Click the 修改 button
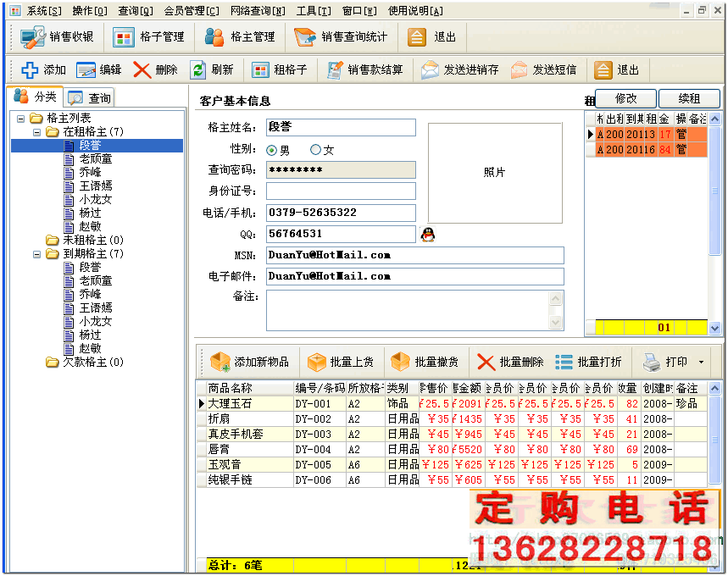The image size is (728, 576). pos(625,98)
